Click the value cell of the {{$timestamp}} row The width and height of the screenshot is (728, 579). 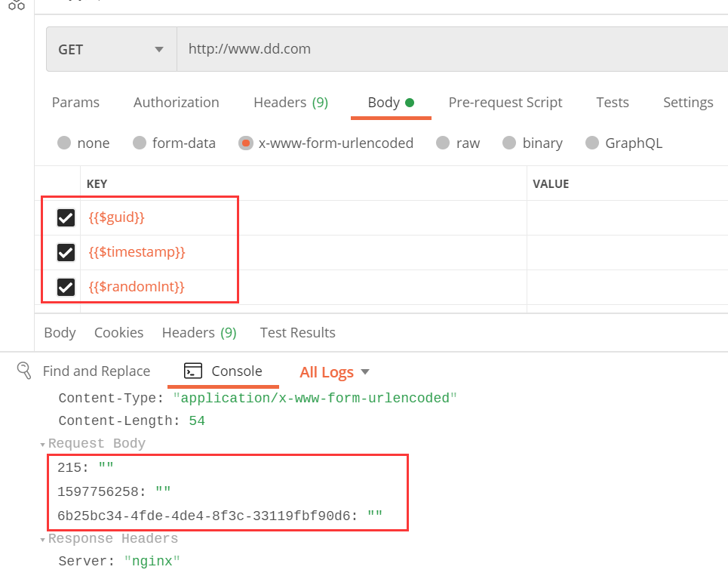click(x=627, y=252)
